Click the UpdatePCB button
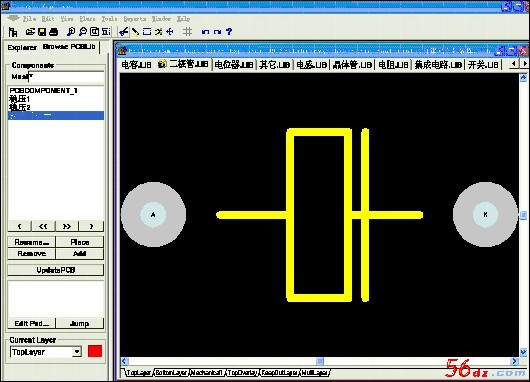Viewport: 530px width, 382px height. click(56, 270)
